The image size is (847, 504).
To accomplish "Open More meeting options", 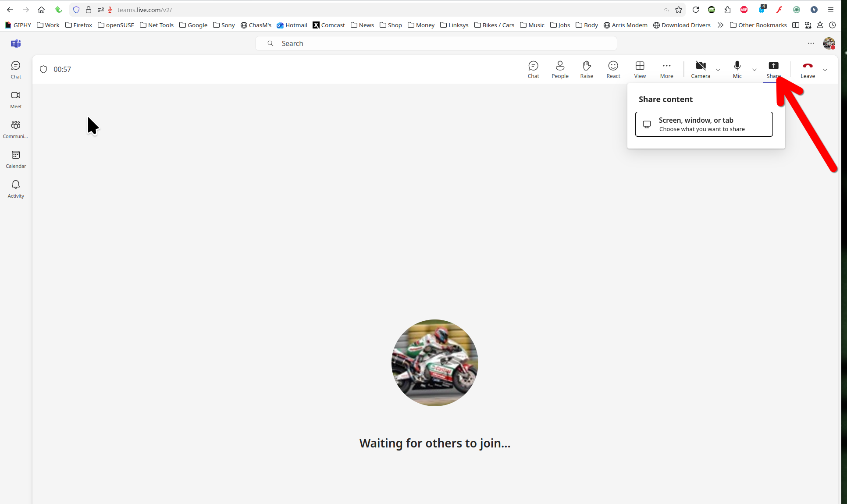I will [666, 69].
